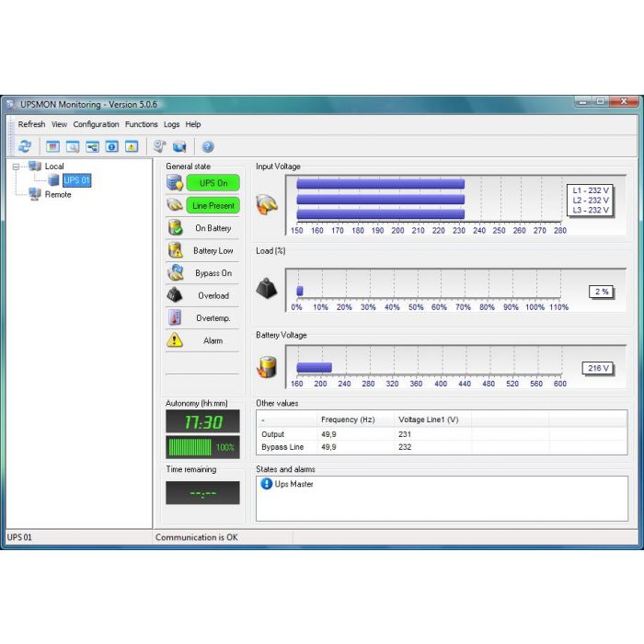Click the refresh arrows toolbar icon
Image resolution: width=644 pixels, height=644 pixels.
pos(25,146)
